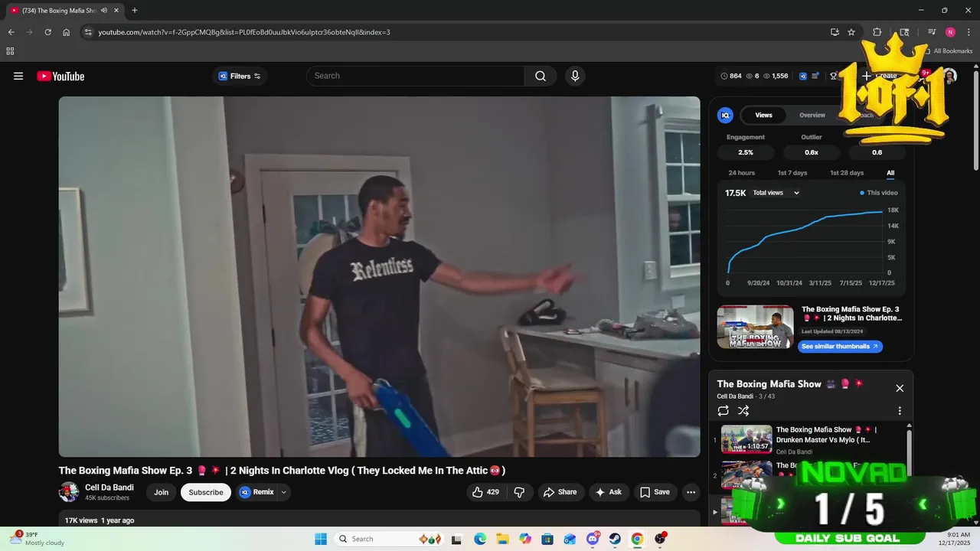Click vidIQ clock stat 864
Screen dimensions: 980x551
[731, 76]
